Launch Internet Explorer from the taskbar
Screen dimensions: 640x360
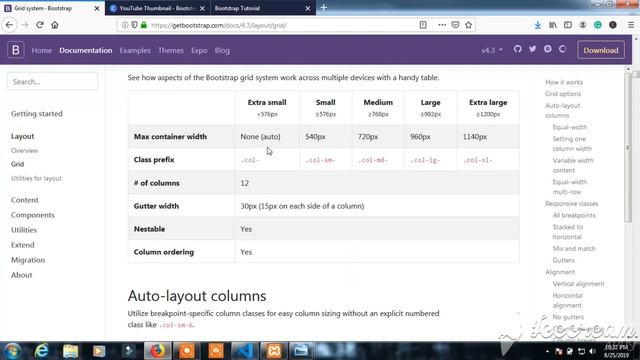point(41,351)
